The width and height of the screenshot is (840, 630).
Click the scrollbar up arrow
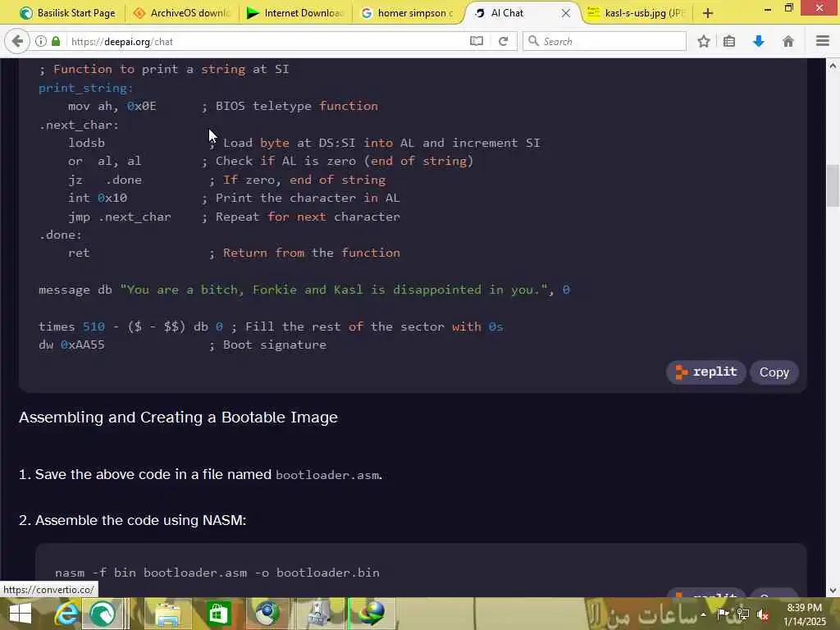[833, 66]
